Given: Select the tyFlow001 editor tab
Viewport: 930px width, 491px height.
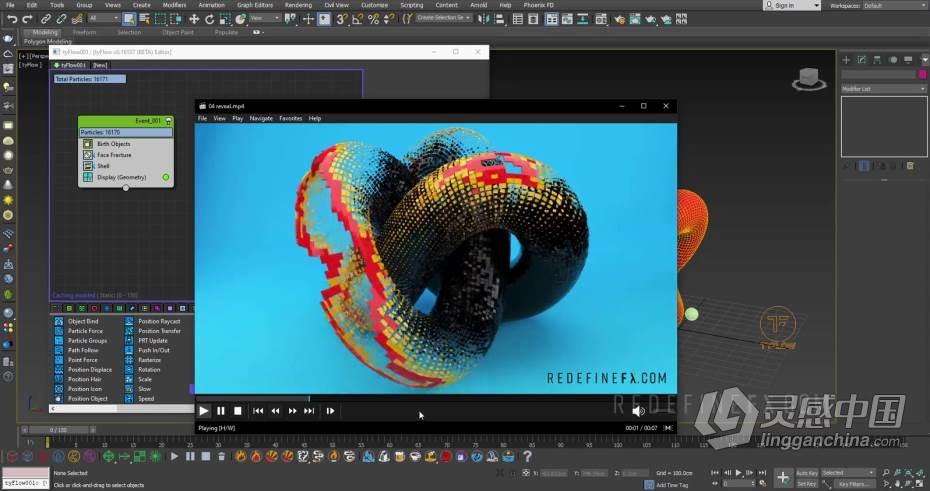Looking at the screenshot, I should pos(71,65).
